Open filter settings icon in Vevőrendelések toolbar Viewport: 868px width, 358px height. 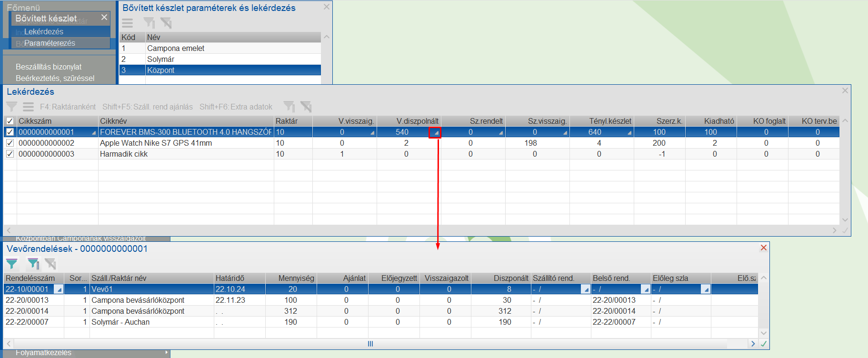coord(33,264)
